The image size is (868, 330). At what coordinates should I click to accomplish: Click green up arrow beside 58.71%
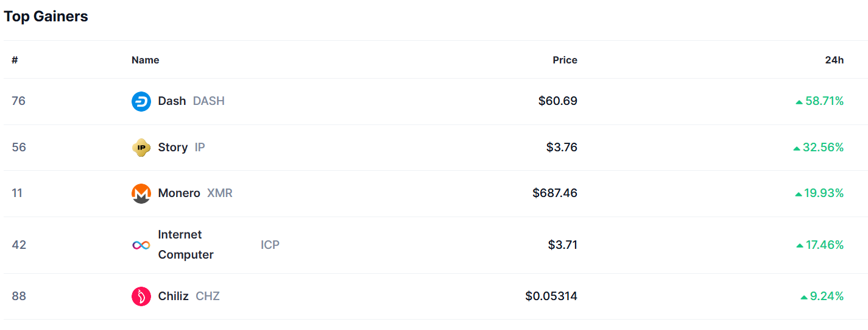pyautogui.click(x=799, y=102)
